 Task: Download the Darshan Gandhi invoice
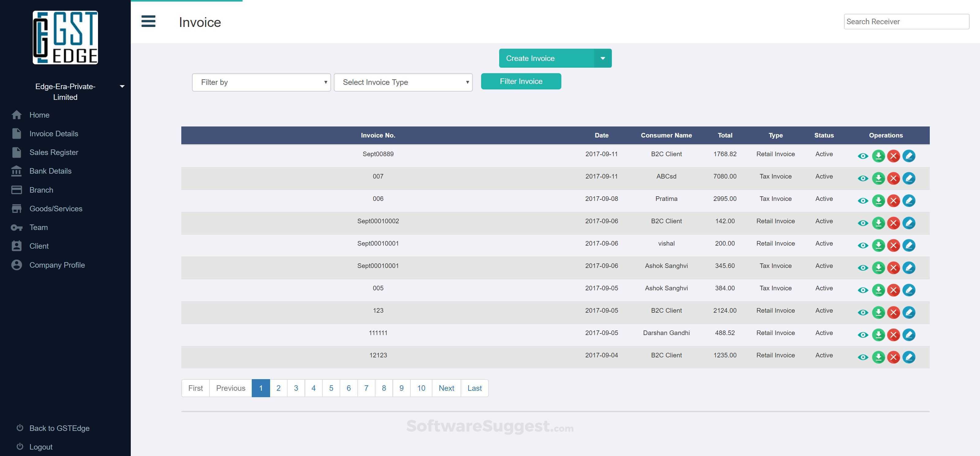(878, 335)
